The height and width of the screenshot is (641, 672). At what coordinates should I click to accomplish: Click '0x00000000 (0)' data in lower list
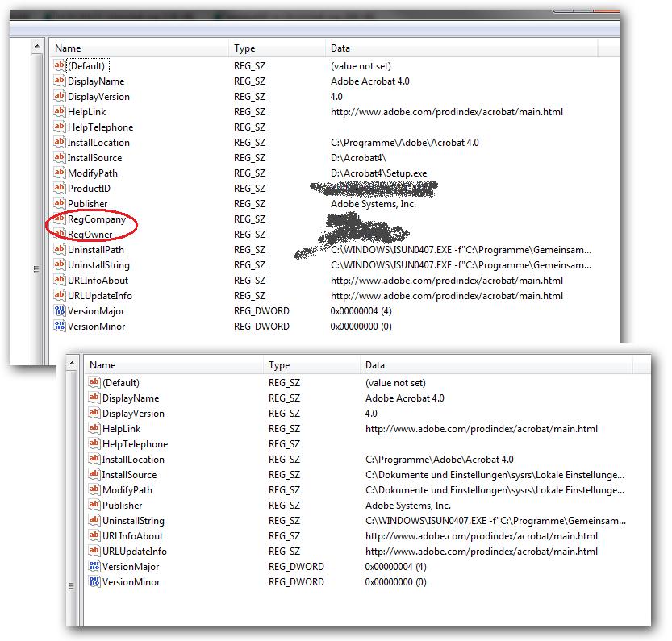[x=395, y=582]
